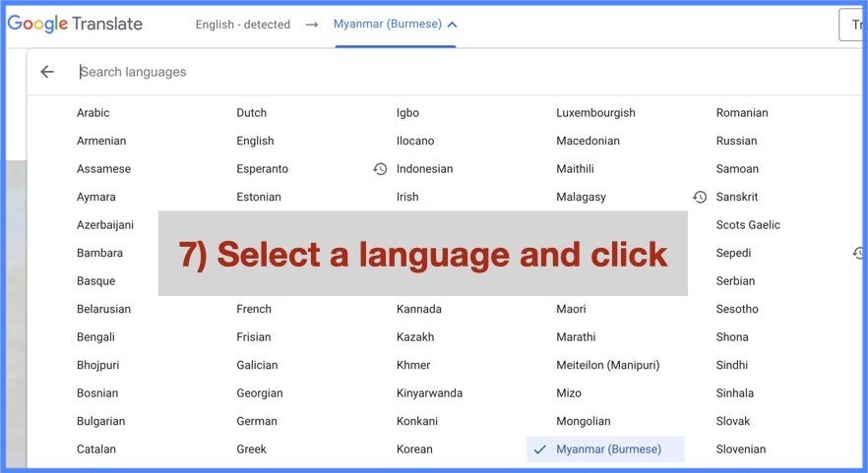The width and height of the screenshot is (868, 473).
Task: Pick German as target language
Action: (x=257, y=422)
